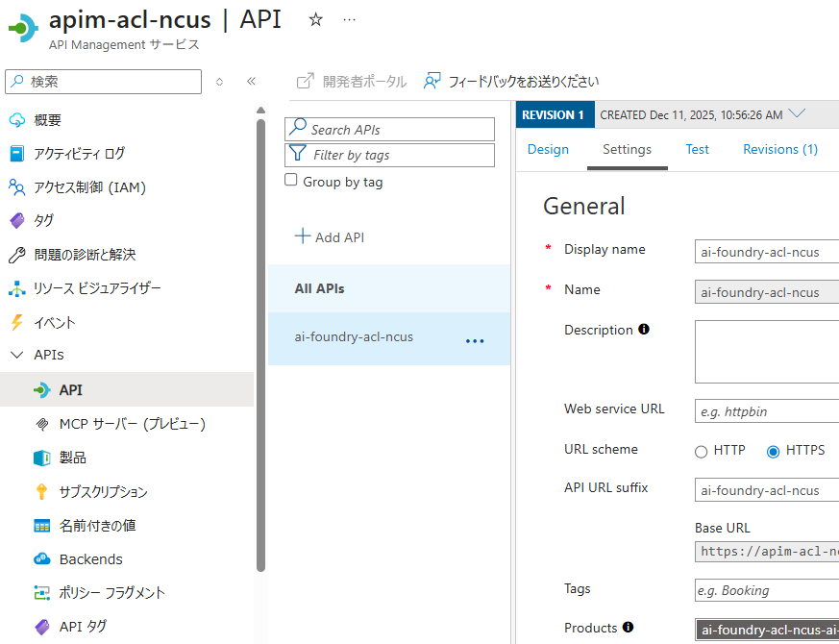
Task: Click the favorite star icon beside title
Action: click(x=315, y=19)
